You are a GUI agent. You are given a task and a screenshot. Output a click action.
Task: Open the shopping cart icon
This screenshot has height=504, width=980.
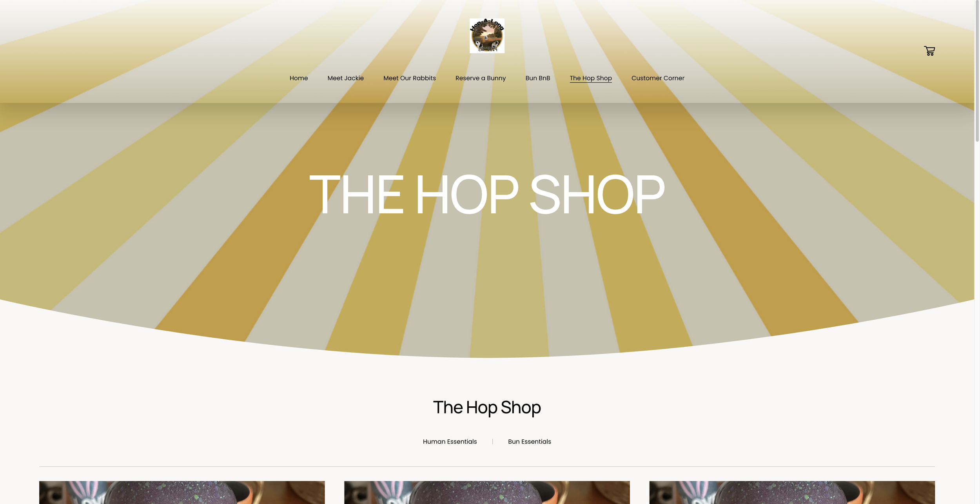pos(929,51)
